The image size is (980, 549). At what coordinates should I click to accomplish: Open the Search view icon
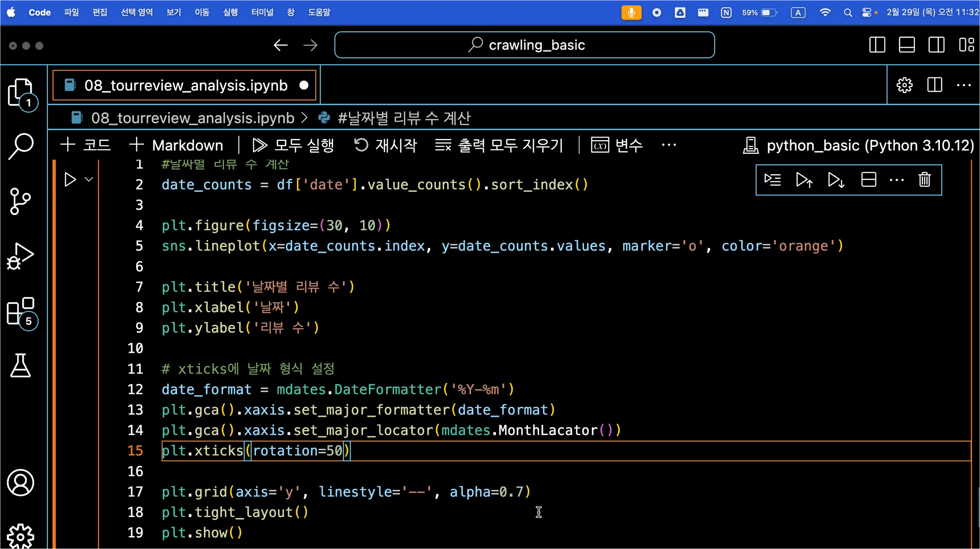tap(20, 146)
